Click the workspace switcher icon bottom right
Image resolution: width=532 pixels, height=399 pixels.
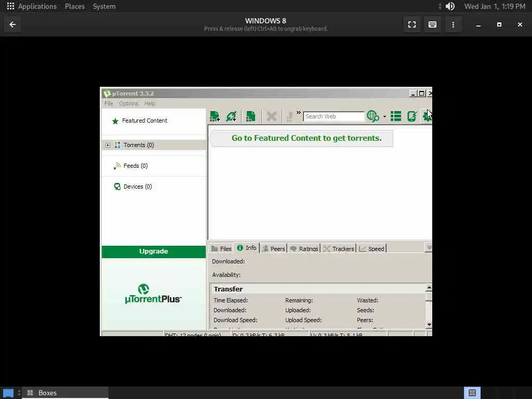[x=472, y=393]
